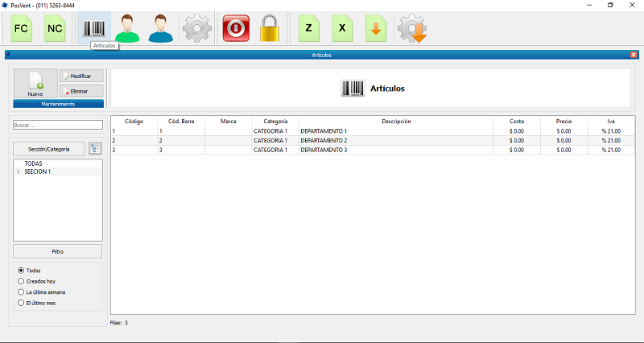Screen dimensions: 644x343
Task: Sort by the Costo column header
Action: tap(517, 122)
